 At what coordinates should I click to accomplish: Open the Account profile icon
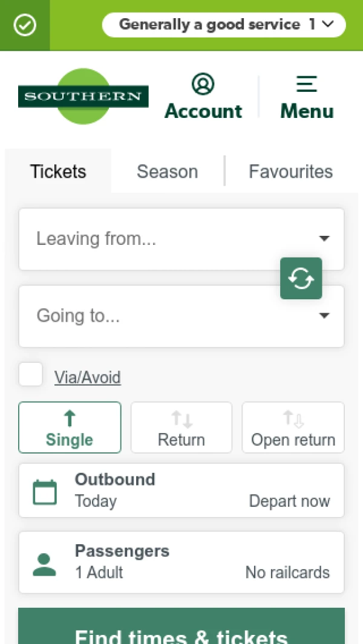point(203,84)
